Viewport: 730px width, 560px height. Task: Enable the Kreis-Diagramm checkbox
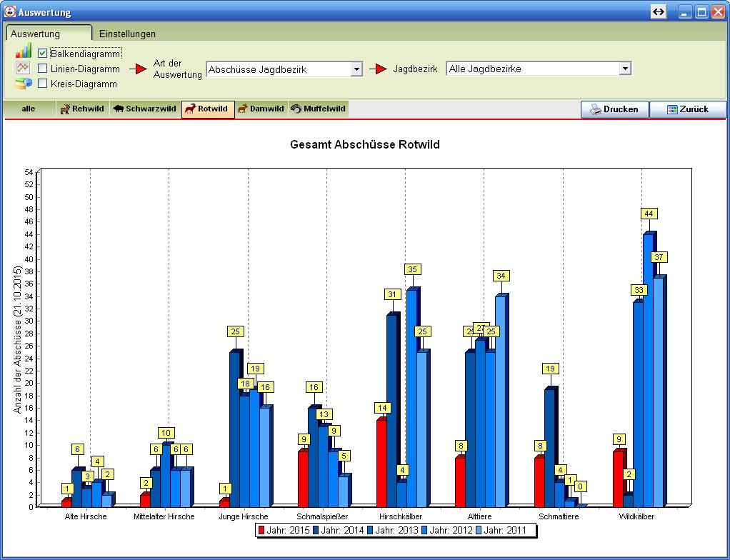[43, 84]
